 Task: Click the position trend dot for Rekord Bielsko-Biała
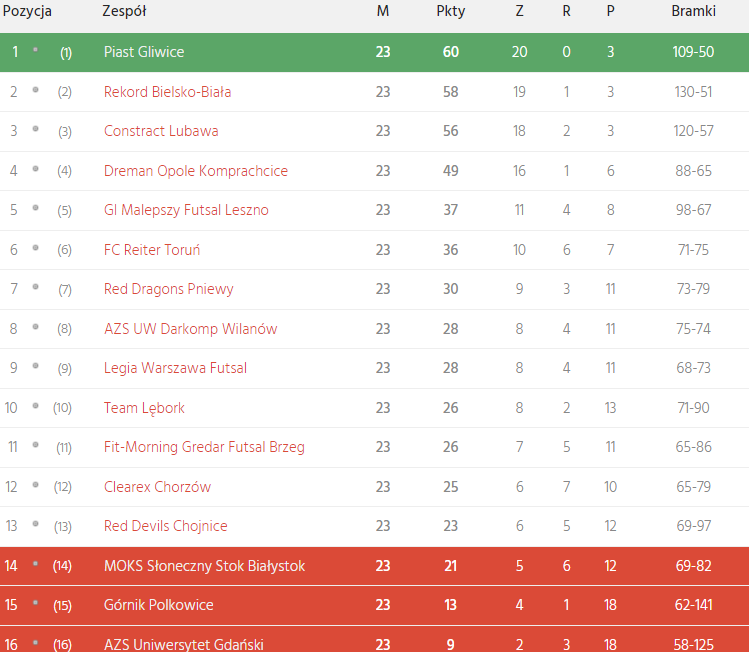click(x=36, y=90)
